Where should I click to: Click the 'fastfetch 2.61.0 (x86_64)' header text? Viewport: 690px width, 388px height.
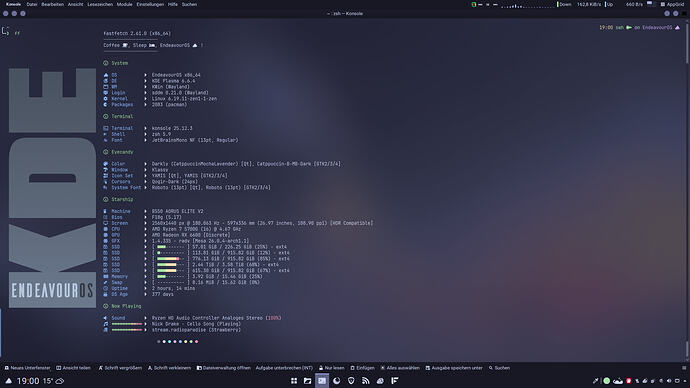click(137, 33)
